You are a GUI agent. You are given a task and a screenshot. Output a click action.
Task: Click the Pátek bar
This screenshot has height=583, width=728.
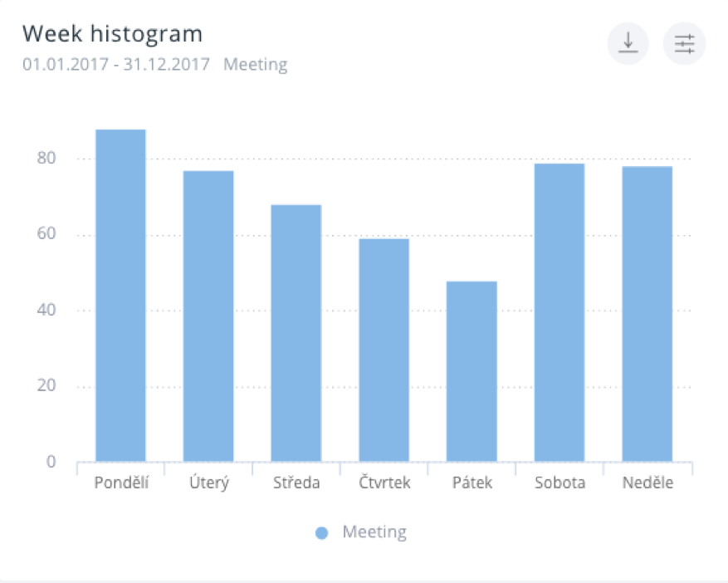(471, 371)
